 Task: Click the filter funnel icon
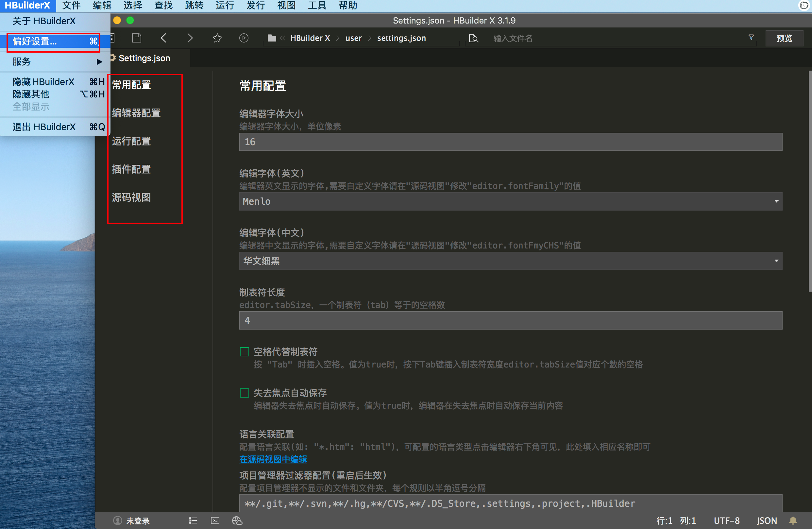click(751, 37)
